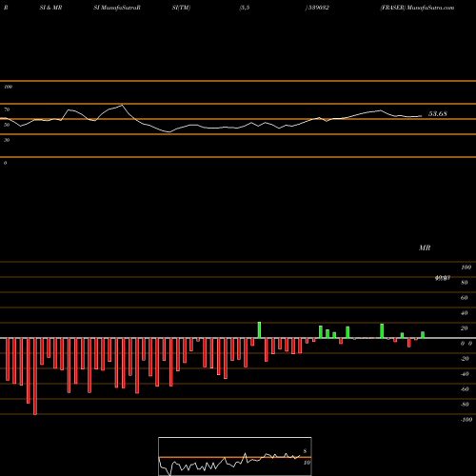Screen dimensions: 476x476
Task: Click the 80 label on the MR scale
Action: coord(465,283)
